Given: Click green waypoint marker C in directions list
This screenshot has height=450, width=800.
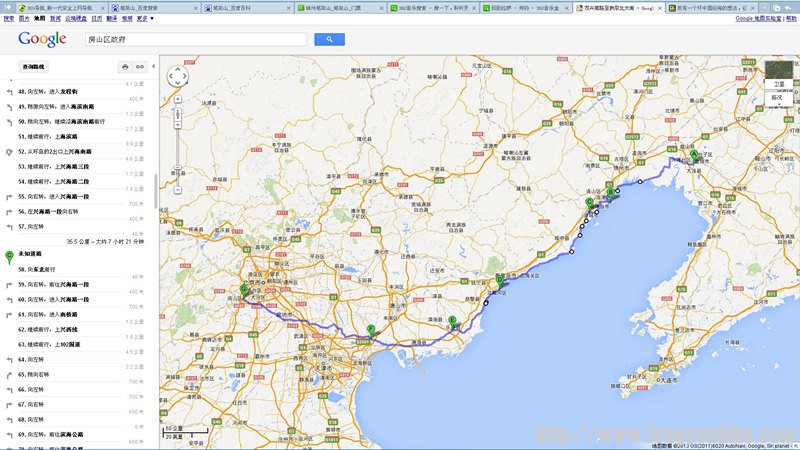Looking at the screenshot, I should click(x=9, y=256).
